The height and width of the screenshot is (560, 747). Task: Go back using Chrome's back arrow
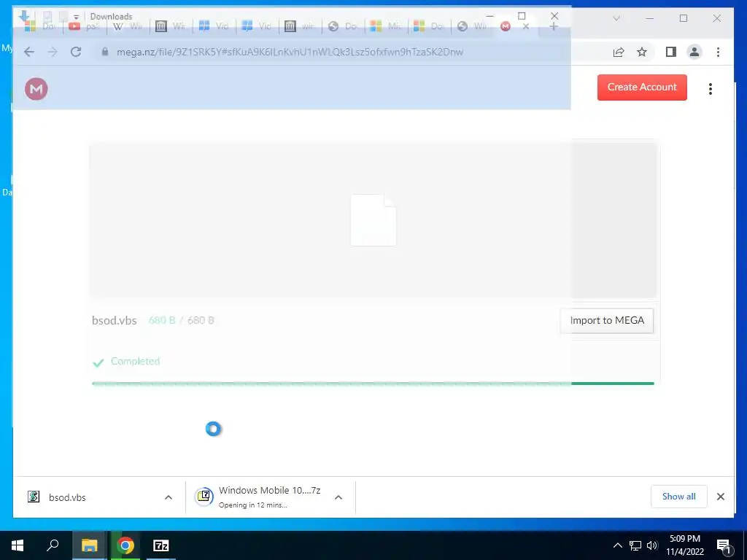pos(29,52)
